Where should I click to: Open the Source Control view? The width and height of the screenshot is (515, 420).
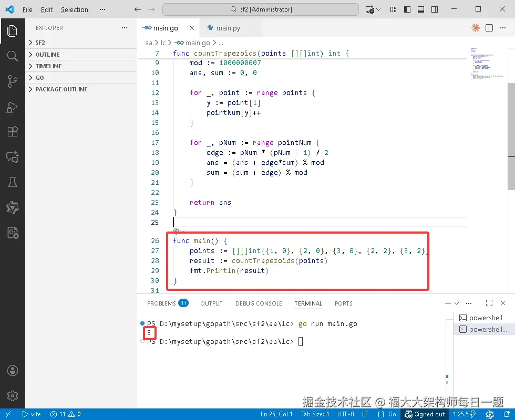tap(12, 81)
